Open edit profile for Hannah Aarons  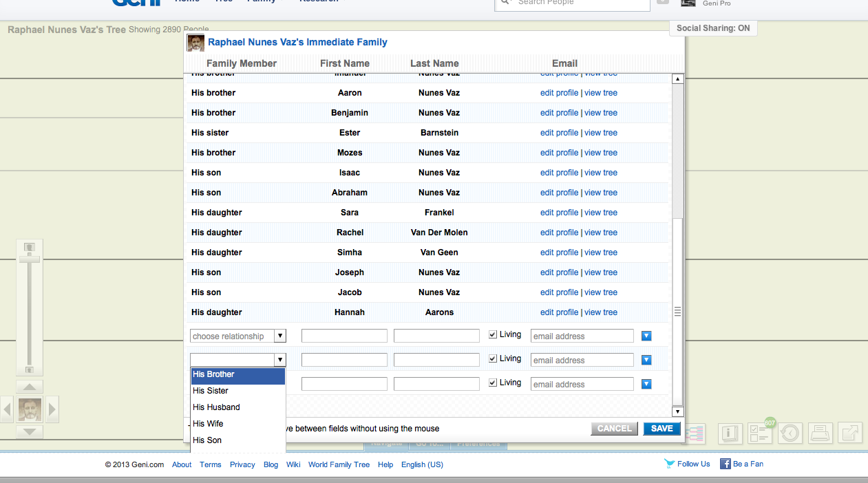559,312
